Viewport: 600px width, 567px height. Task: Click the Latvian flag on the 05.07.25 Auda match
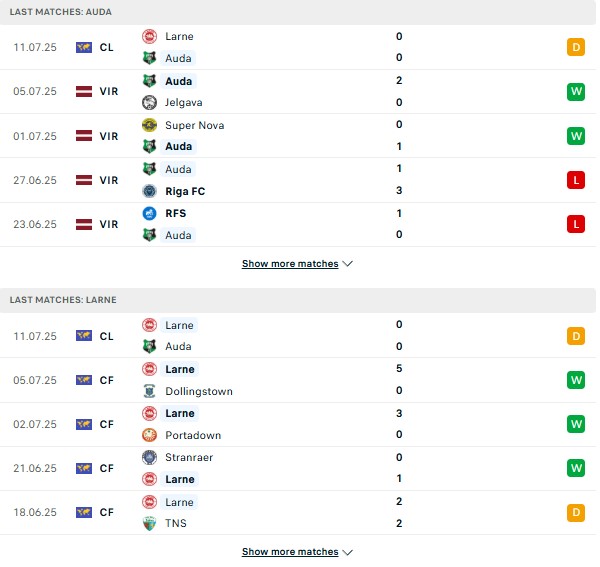tap(84, 91)
